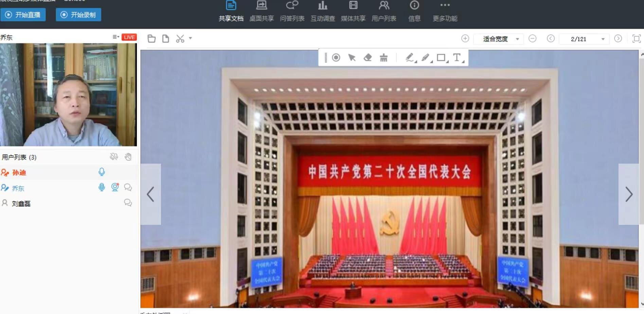Select user 乔东 in the list
Screen dimensions: 644x314
69,188
